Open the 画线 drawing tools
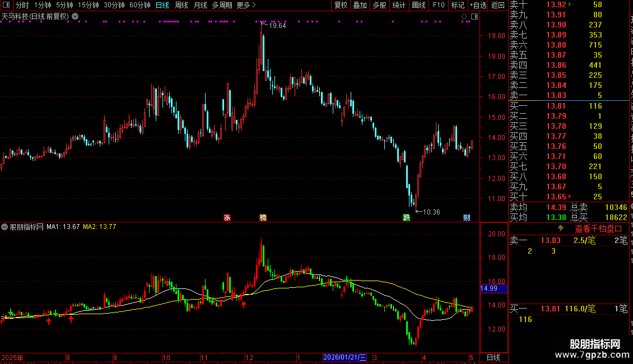 [418, 5]
